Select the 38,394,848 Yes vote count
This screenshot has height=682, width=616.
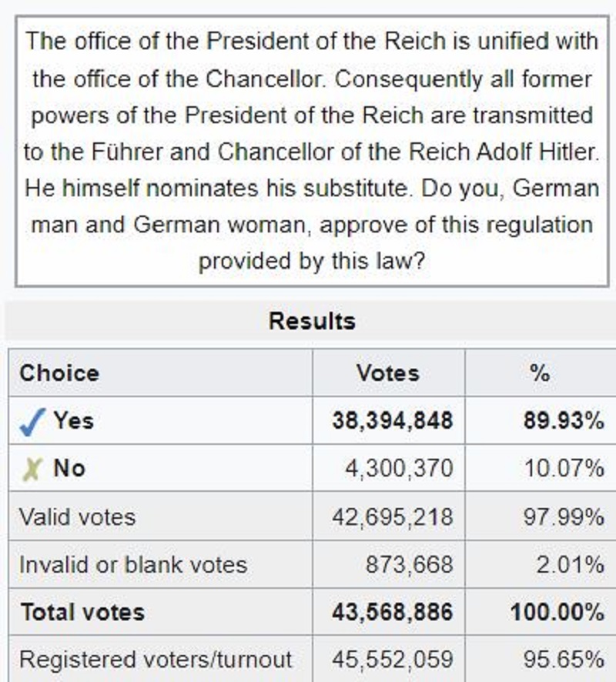click(x=393, y=420)
